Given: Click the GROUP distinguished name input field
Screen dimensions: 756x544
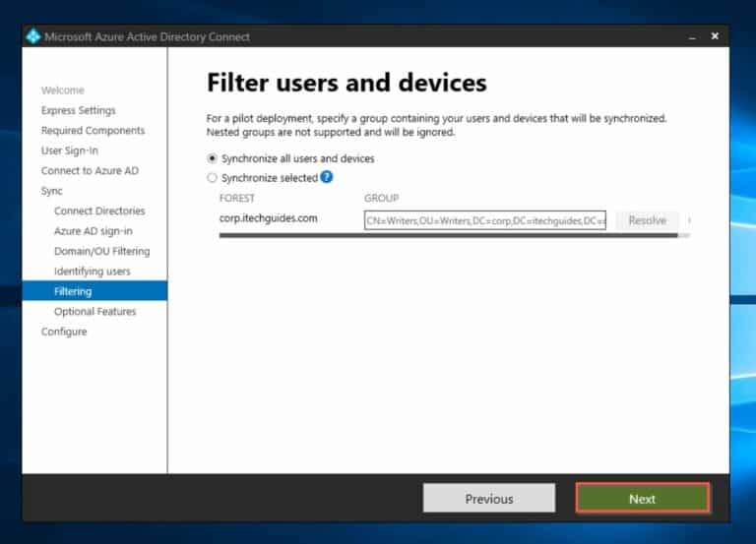Looking at the screenshot, I should coord(485,220).
